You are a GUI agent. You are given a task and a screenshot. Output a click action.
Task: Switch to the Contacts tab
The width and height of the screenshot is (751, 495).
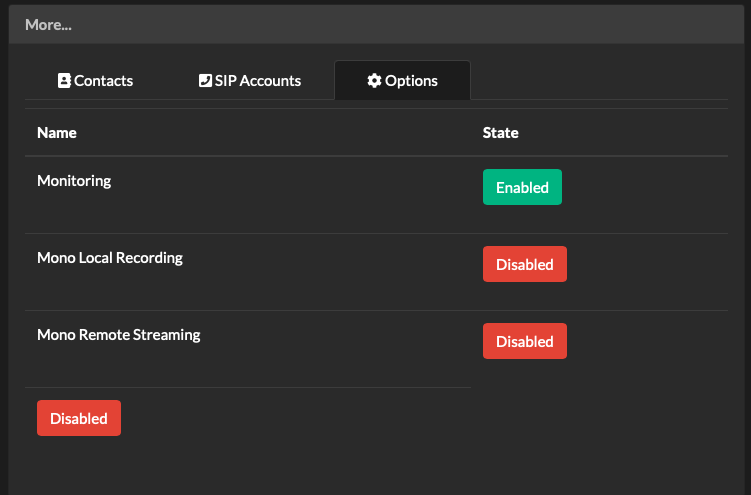(x=95, y=81)
